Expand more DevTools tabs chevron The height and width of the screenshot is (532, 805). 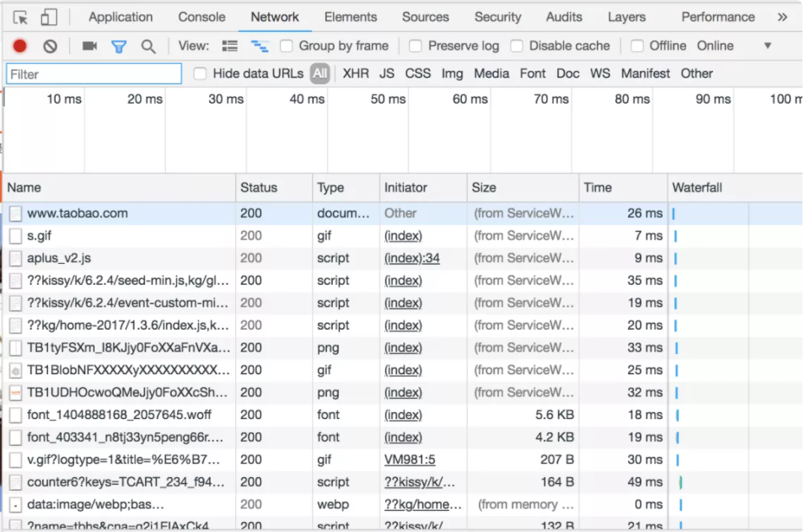click(782, 17)
